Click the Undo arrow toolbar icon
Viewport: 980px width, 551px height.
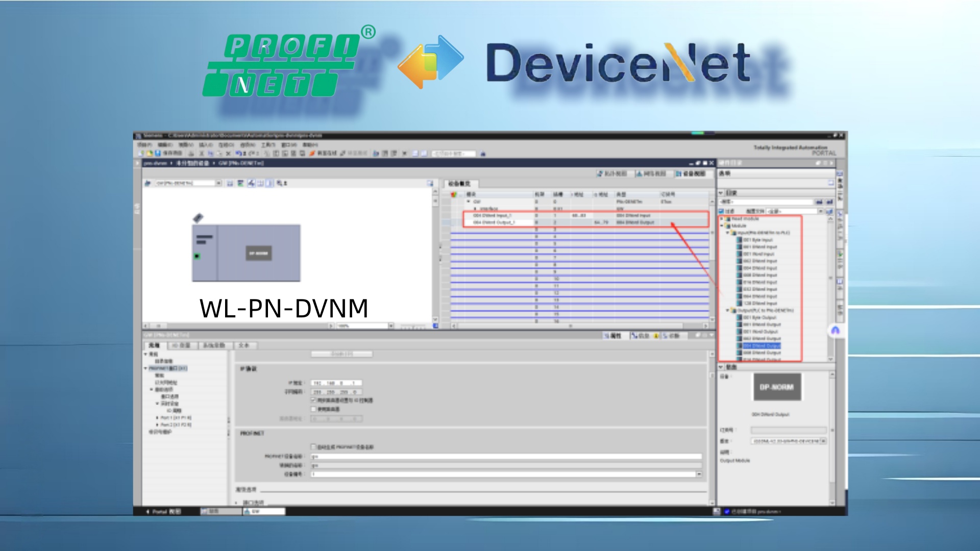click(x=238, y=153)
